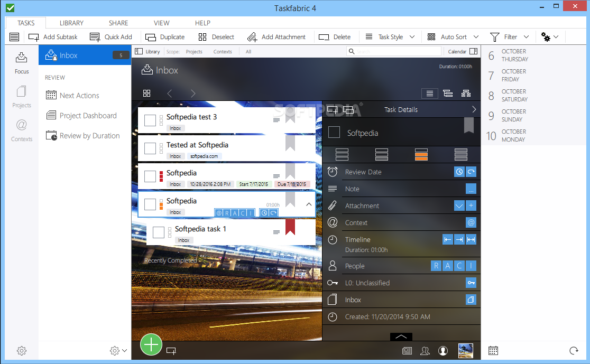Click the search field
590x364 pixels.
coord(393,51)
